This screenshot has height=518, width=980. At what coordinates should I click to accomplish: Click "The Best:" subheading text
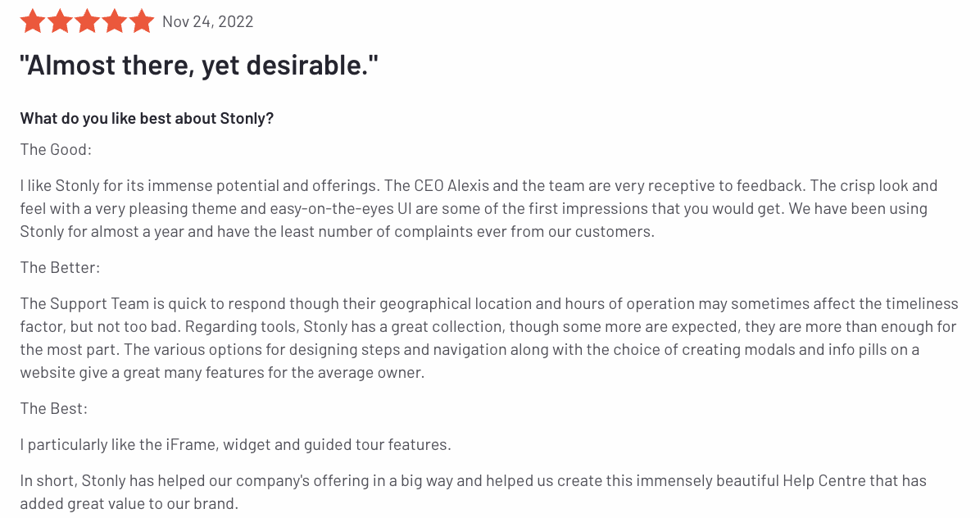(x=54, y=409)
